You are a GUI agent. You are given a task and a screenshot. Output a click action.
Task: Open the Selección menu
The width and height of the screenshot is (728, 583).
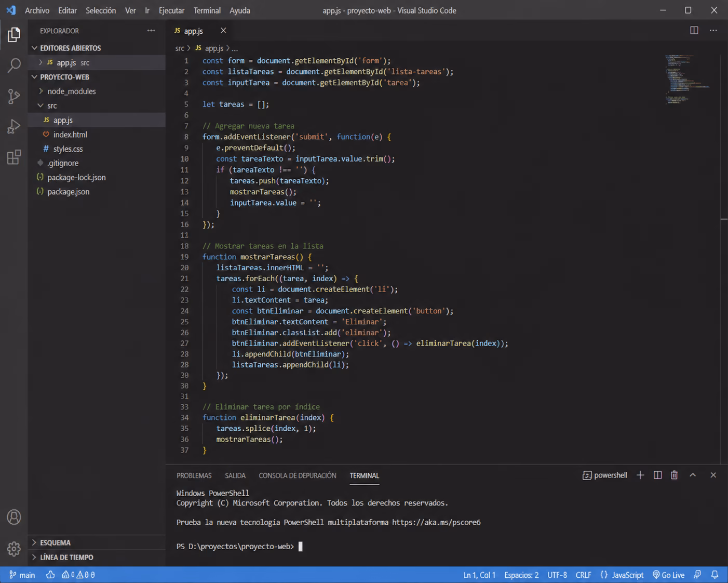click(101, 10)
